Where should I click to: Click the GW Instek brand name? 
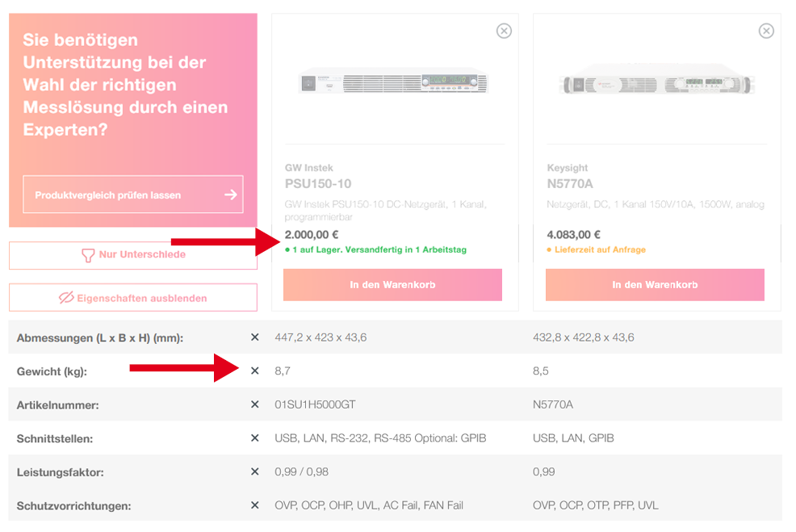point(308,168)
